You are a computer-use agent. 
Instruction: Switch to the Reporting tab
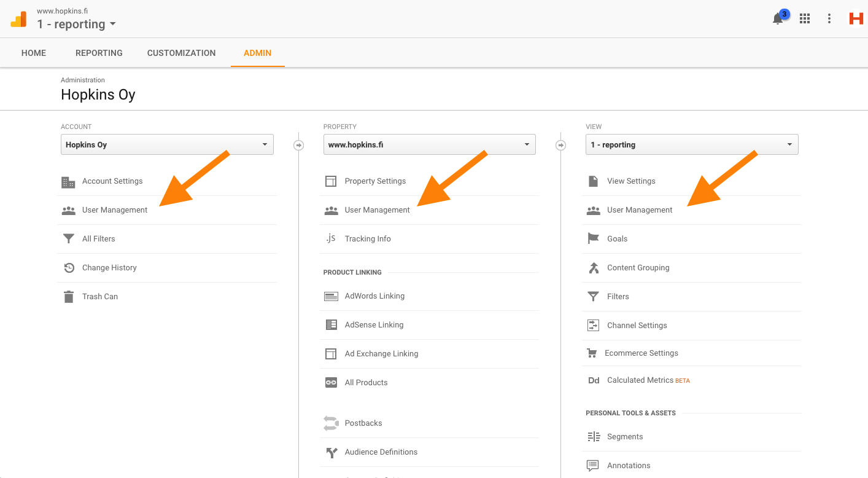[x=99, y=53]
